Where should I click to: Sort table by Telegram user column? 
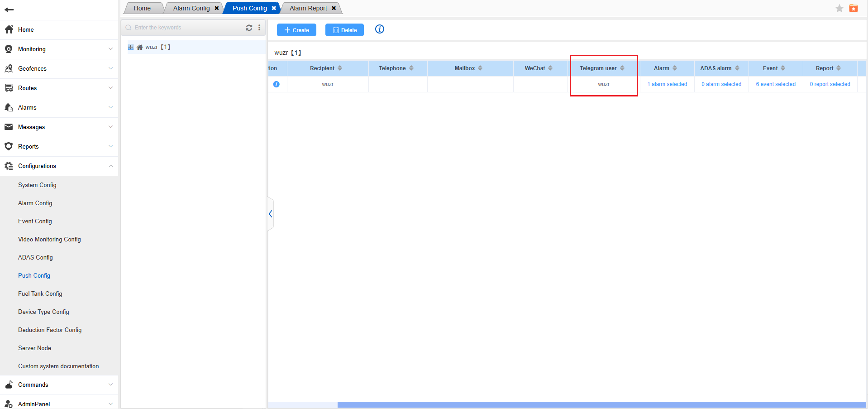tap(622, 68)
